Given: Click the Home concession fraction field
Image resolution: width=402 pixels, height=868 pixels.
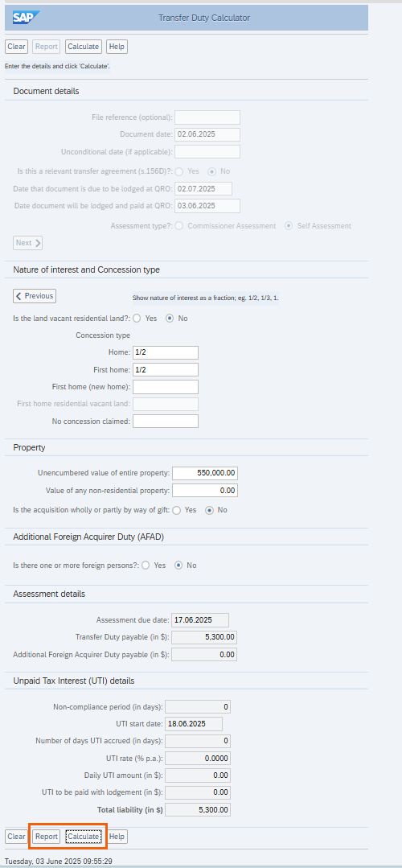Looking at the screenshot, I should [166, 352].
